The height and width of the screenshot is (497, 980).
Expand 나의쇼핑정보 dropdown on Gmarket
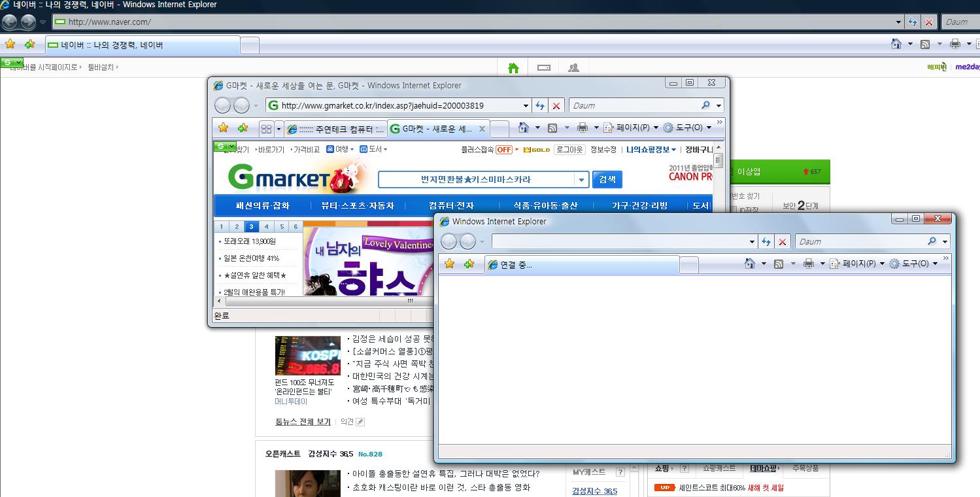point(673,150)
